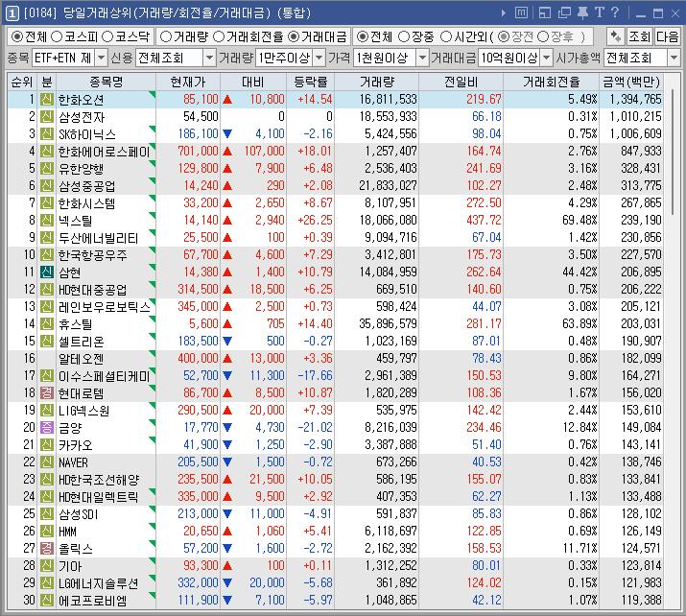Select the 전체 market radio button
Viewport: 686px width, 616px height.
(16, 36)
